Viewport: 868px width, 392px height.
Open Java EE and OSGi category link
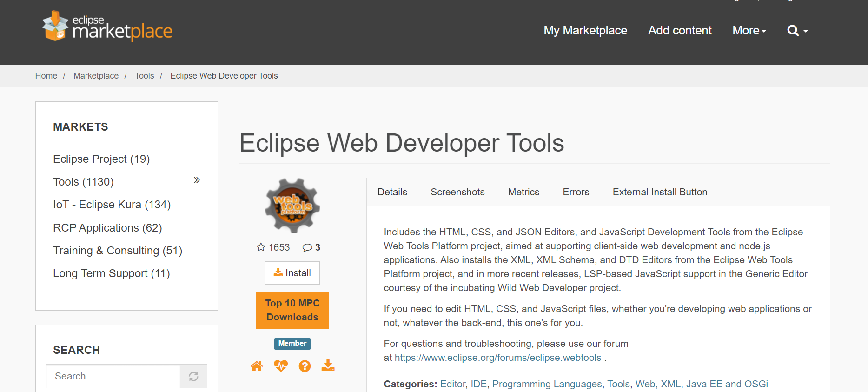point(727,384)
